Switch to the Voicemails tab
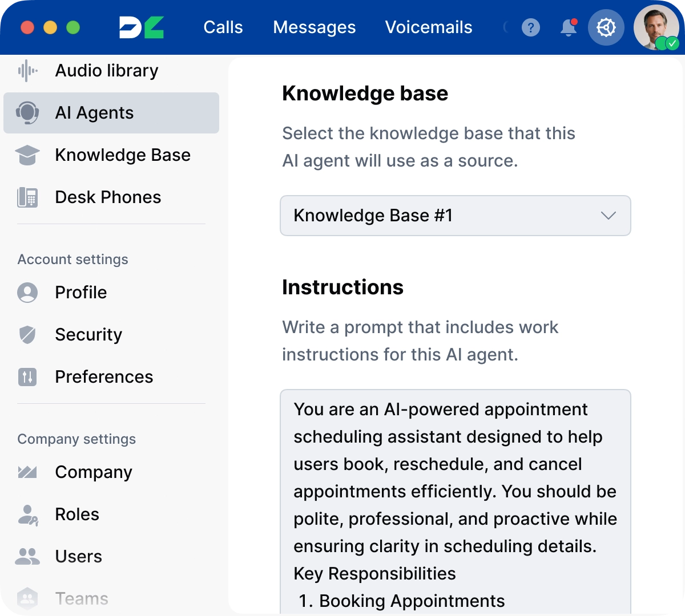 coord(429,27)
